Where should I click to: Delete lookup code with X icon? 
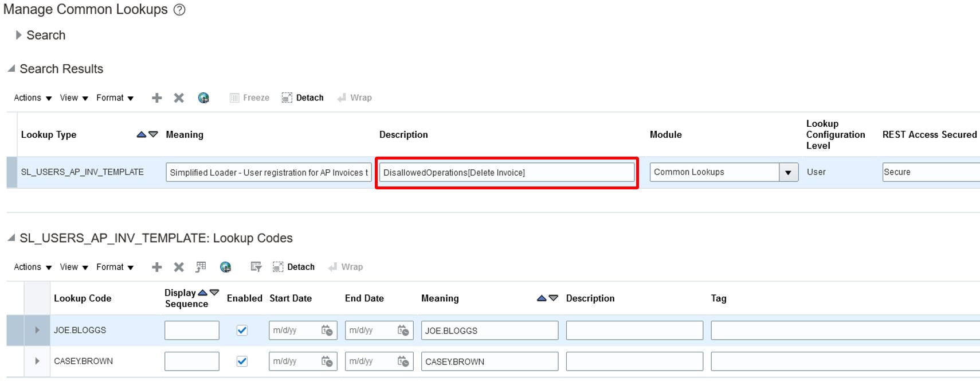point(179,267)
